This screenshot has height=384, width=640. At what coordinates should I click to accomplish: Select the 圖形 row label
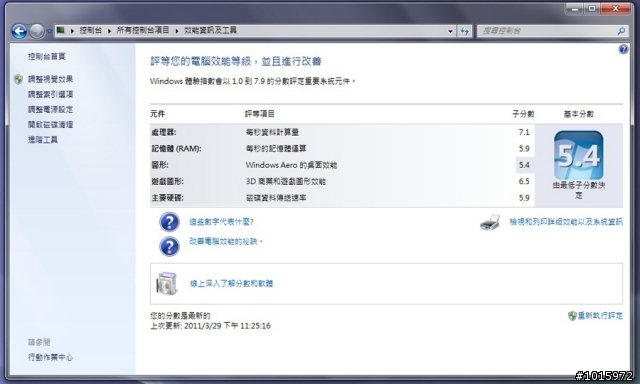tap(160, 165)
